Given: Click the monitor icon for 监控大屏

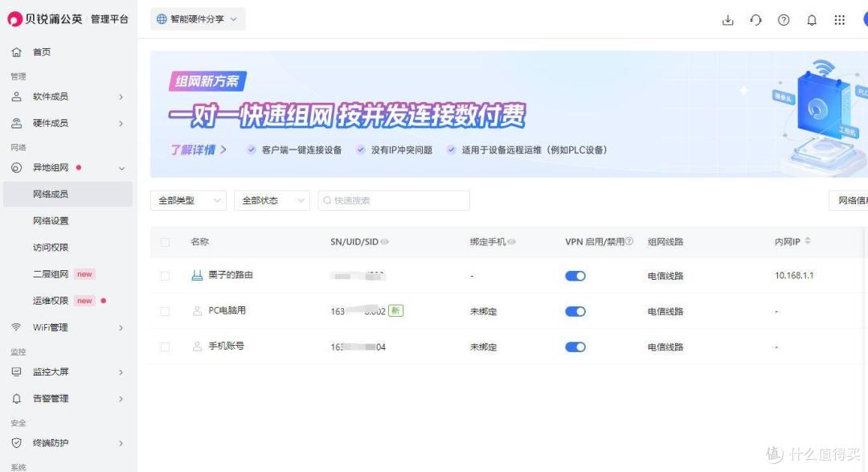Looking at the screenshot, I should point(17,371).
